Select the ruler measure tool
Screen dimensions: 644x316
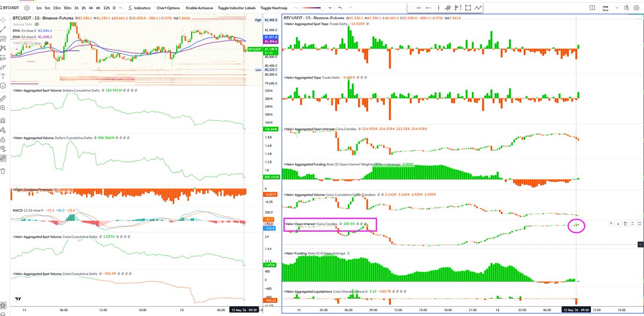coord(3,99)
